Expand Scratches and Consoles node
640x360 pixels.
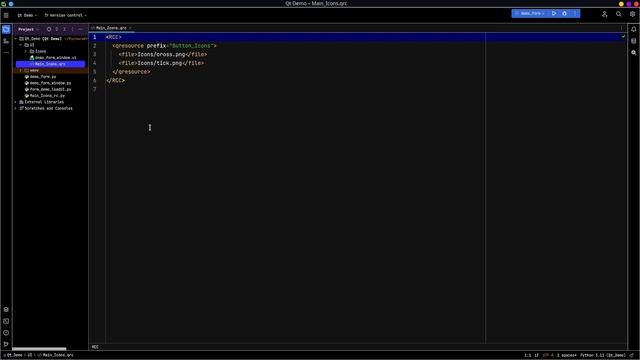pos(16,109)
